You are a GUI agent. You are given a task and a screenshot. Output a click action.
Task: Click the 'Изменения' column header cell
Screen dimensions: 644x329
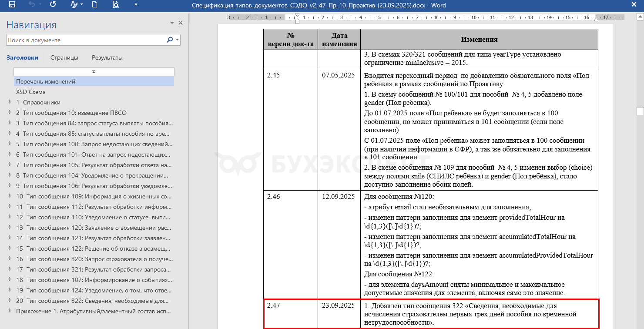480,40
